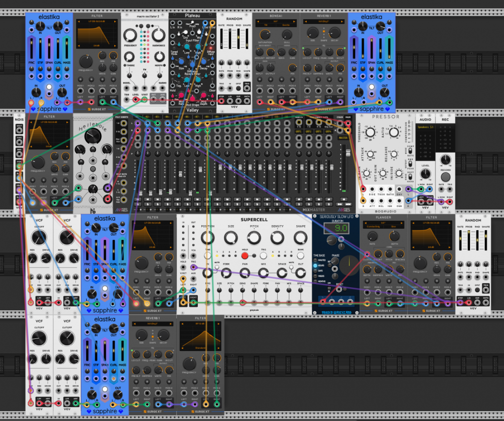Click the MixMaster MASTER label display
Screen dimensions: 504x421
tap(343, 138)
